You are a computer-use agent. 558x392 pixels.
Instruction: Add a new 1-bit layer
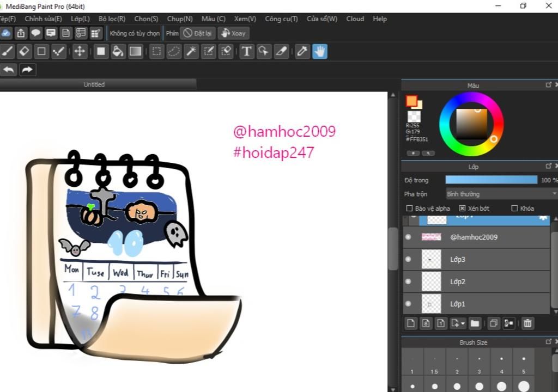(x=440, y=323)
